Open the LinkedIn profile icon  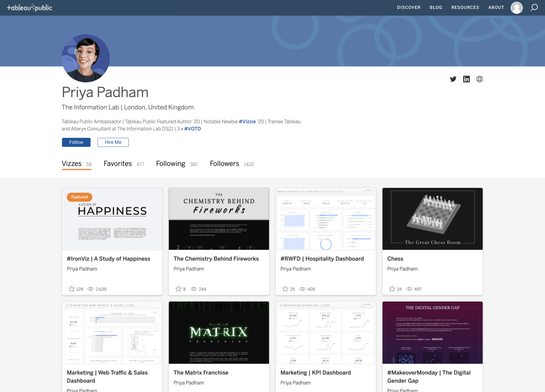click(x=466, y=79)
